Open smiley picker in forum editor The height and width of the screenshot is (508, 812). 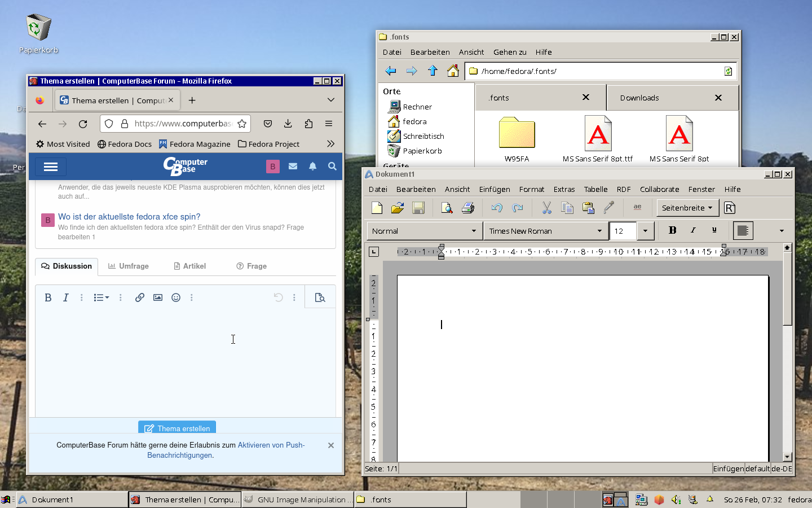176,297
